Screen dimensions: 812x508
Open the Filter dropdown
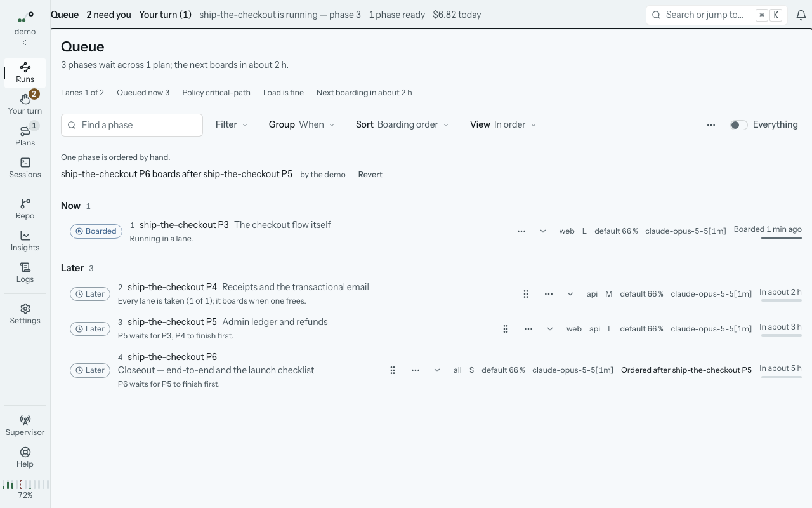(x=232, y=124)
